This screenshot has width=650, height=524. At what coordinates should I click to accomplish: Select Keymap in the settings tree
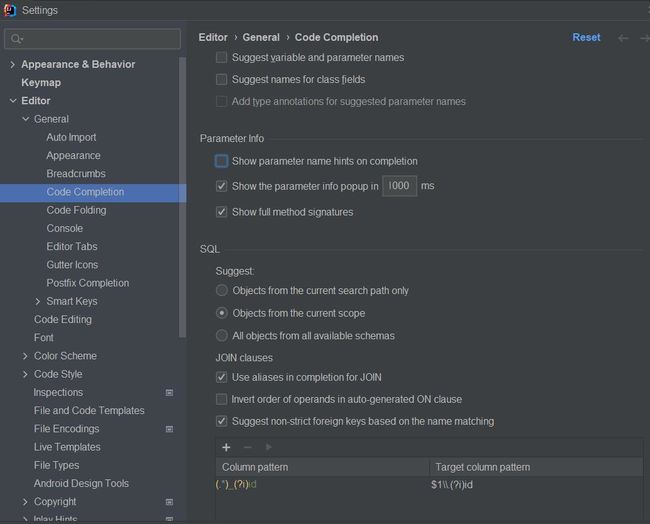[41, 83]
